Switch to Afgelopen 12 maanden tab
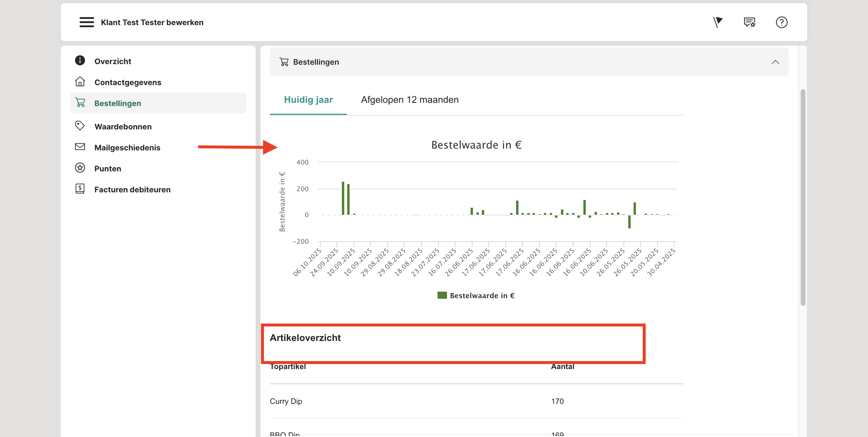Image resolution: width=868 pixels, height=437 pixels. click(409, 100)
